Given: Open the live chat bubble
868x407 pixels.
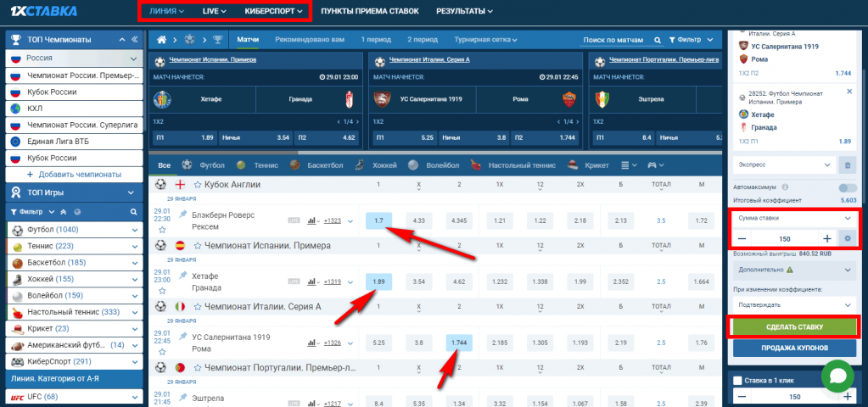Looking at the screenshot, I should (x=837, y=376).
